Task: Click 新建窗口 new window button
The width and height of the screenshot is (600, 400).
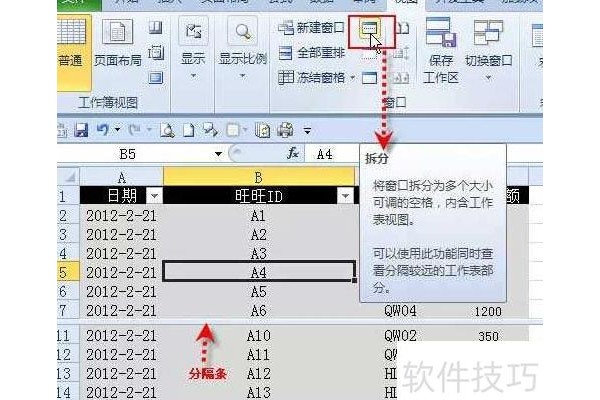Action: pos(311,28)
